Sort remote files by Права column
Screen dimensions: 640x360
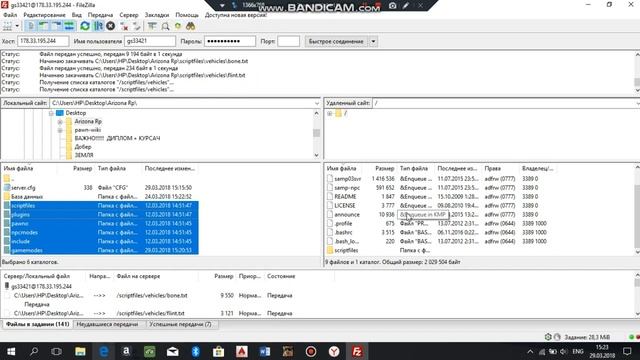[x=493, y=169]
